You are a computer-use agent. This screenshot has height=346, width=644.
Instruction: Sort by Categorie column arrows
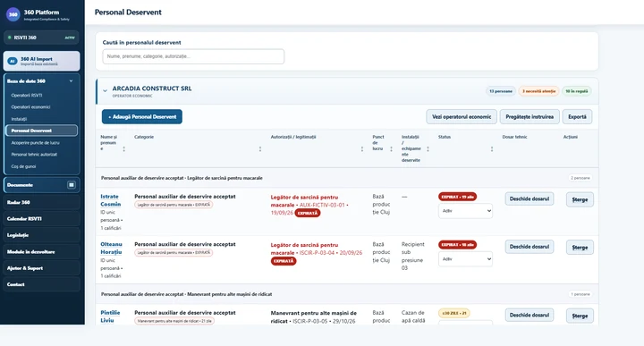pyautogui.click(x=260, y=149)
